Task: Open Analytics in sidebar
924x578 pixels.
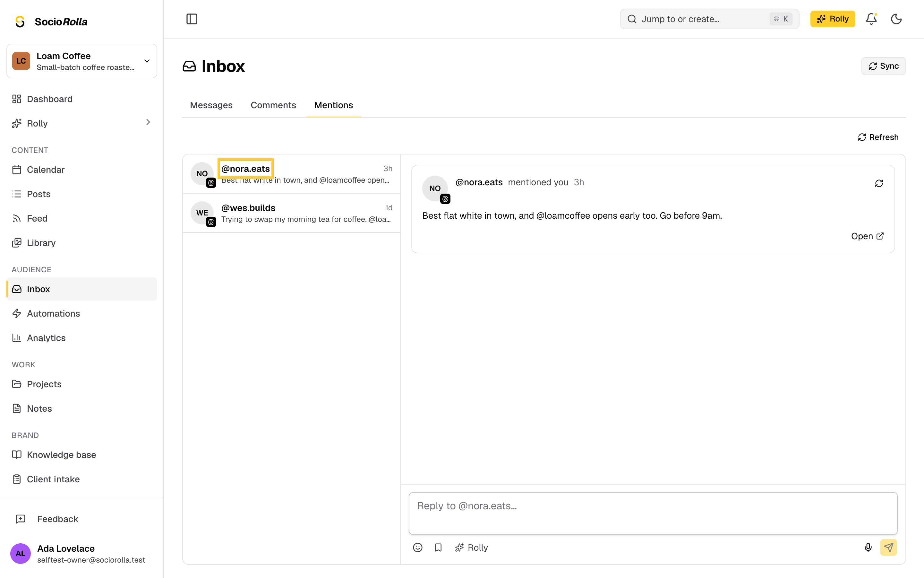Action: pos(82,338)
